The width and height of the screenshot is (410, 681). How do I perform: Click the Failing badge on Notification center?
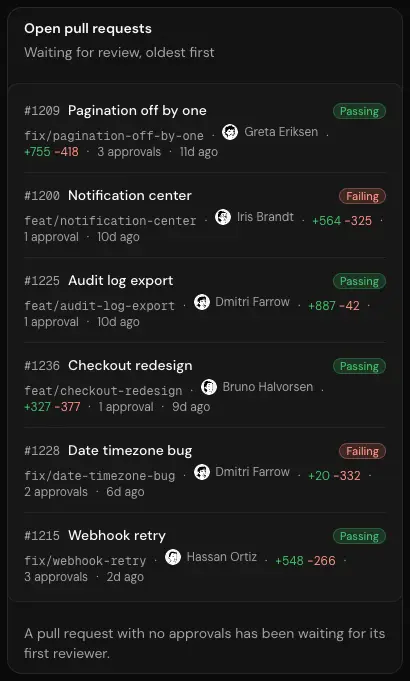click(x=362, y=196)
